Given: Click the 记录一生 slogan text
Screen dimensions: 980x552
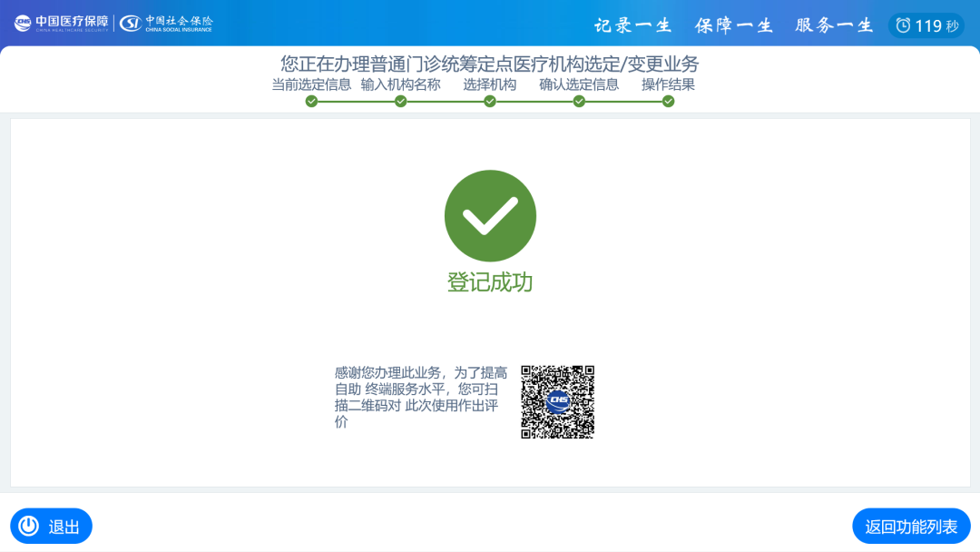Looking at the screenshot, I should pos(632,25).
